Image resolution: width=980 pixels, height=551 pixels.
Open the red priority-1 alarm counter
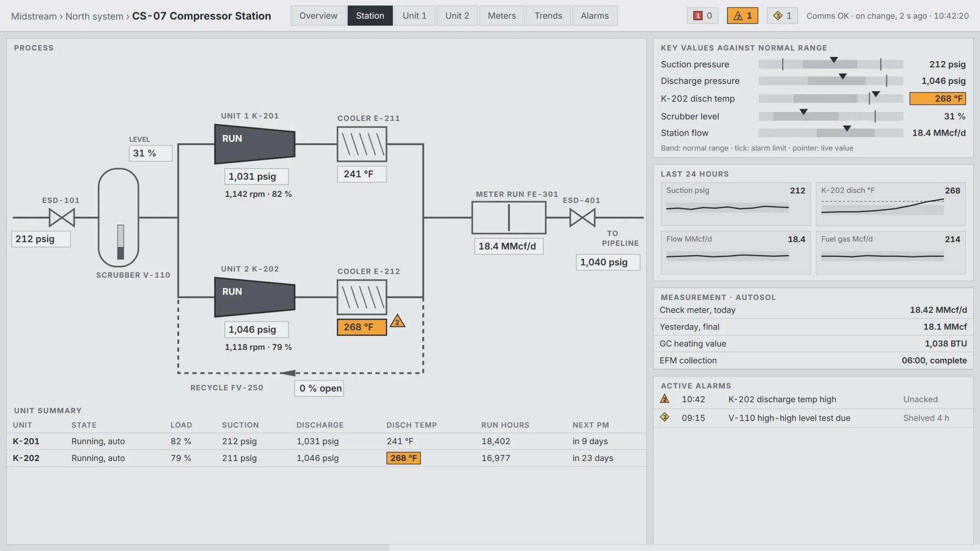pos(703,16)
